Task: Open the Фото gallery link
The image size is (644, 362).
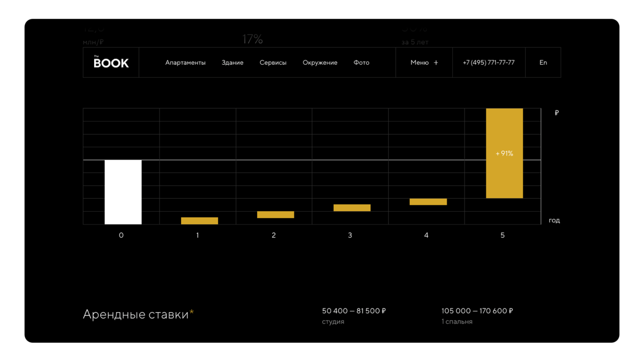Action: point(361,62)
